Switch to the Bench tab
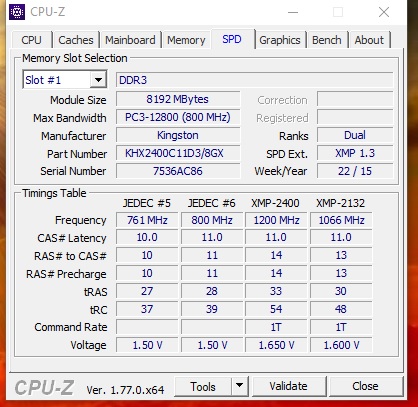The height and width of the screenshot is (407, 418). 327,40
